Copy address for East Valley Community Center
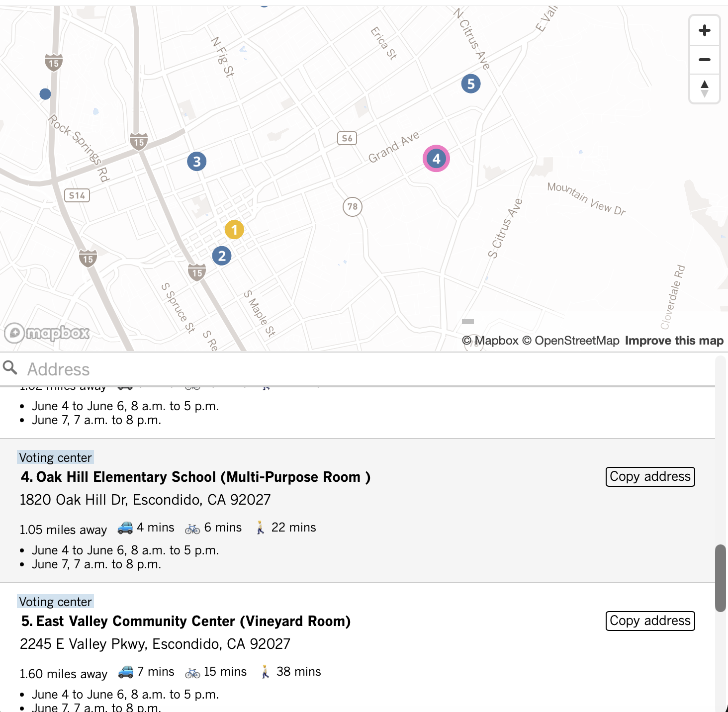Viewport: 728px width, 712px height. coord(650,621)
